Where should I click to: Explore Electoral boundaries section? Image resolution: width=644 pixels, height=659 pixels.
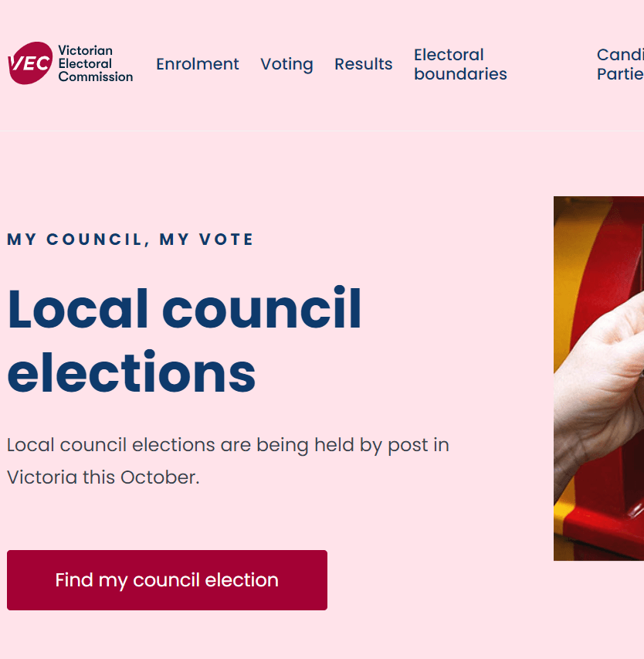point(460,64)
